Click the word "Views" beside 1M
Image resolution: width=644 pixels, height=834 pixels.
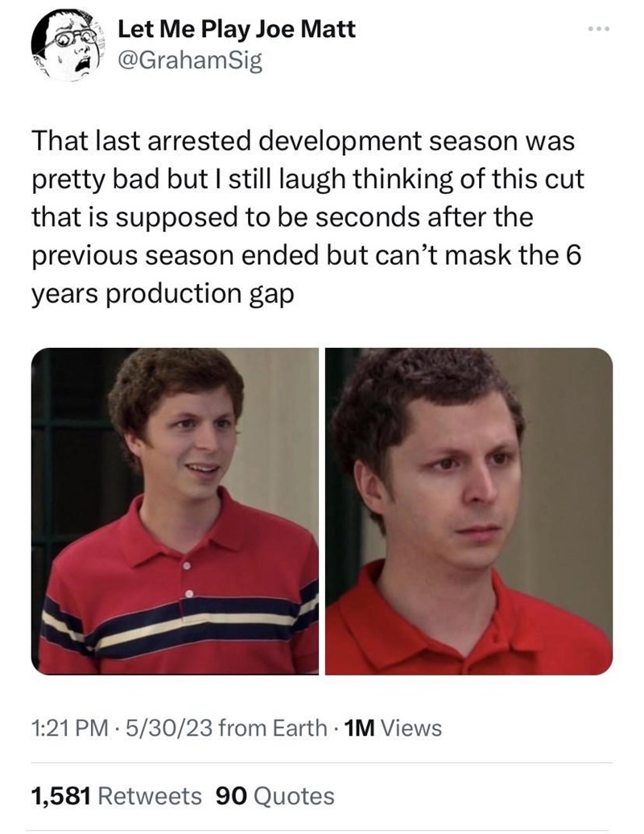pos(411,729)
